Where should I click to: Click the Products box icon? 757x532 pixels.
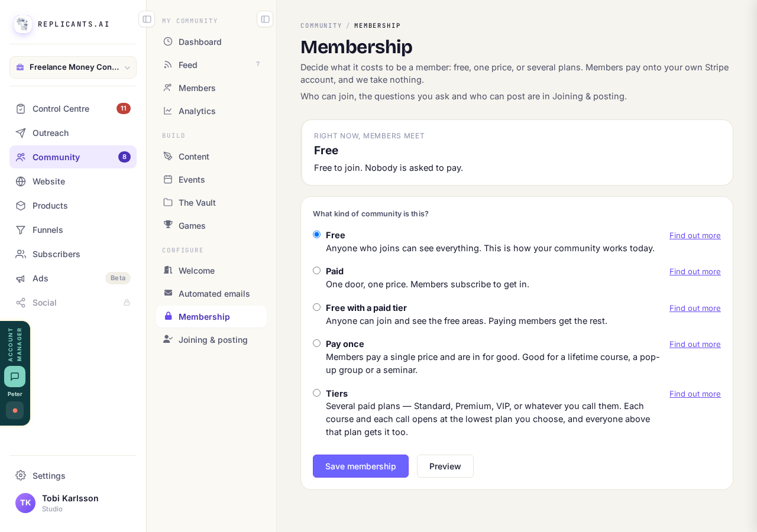click(x=21, y=206)
